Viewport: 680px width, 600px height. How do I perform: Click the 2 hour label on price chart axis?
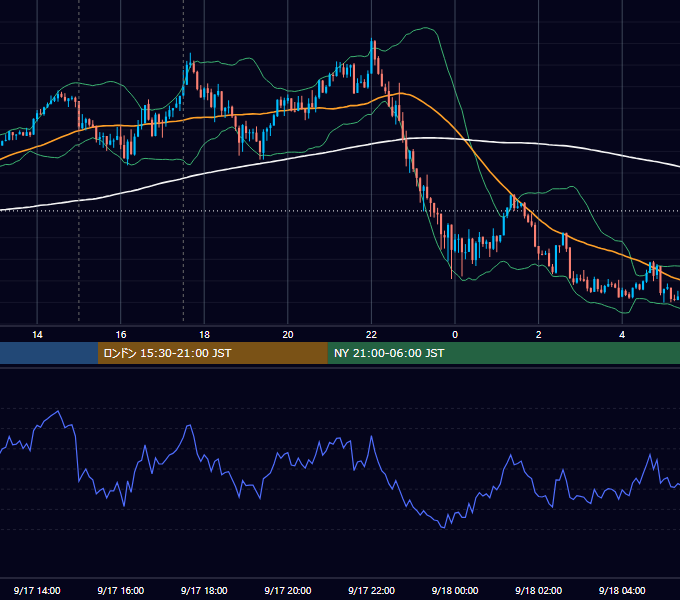coord(539,335)
